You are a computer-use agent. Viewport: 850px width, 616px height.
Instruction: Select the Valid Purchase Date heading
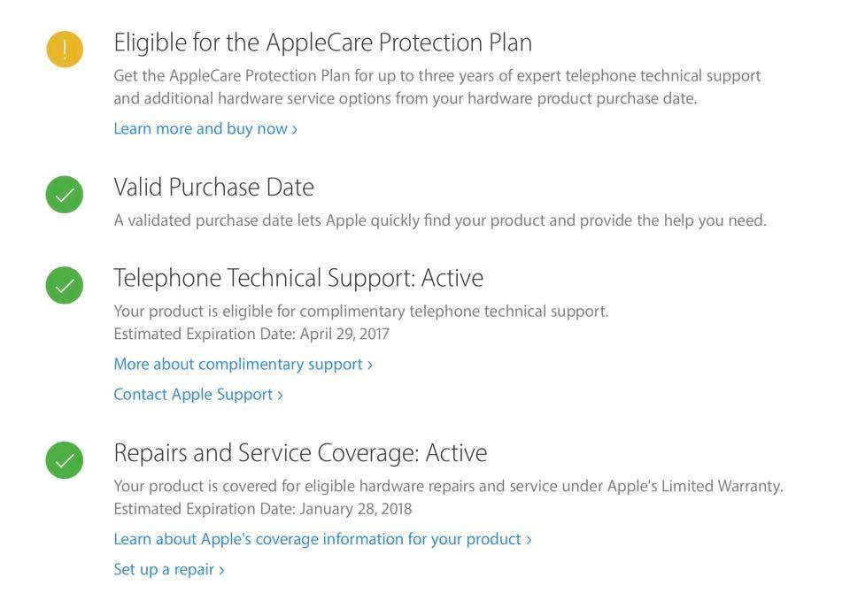pos(213,188)
